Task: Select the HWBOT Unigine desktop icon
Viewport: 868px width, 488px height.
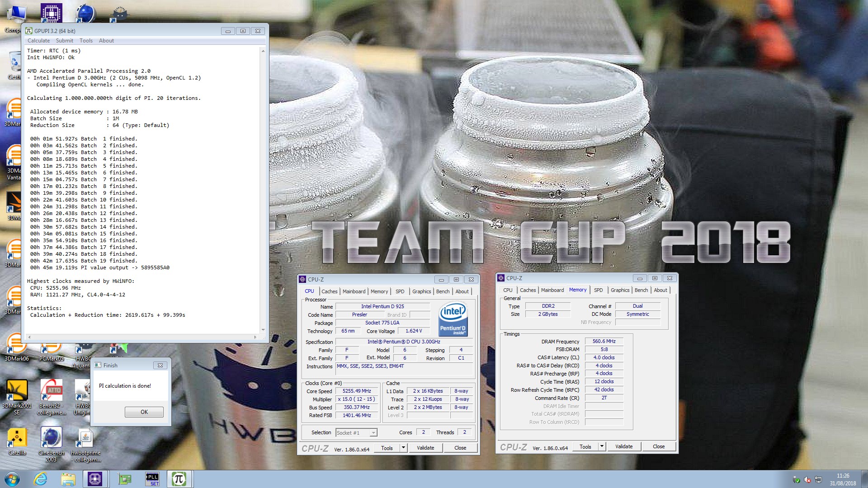Action: click(82, 398)
